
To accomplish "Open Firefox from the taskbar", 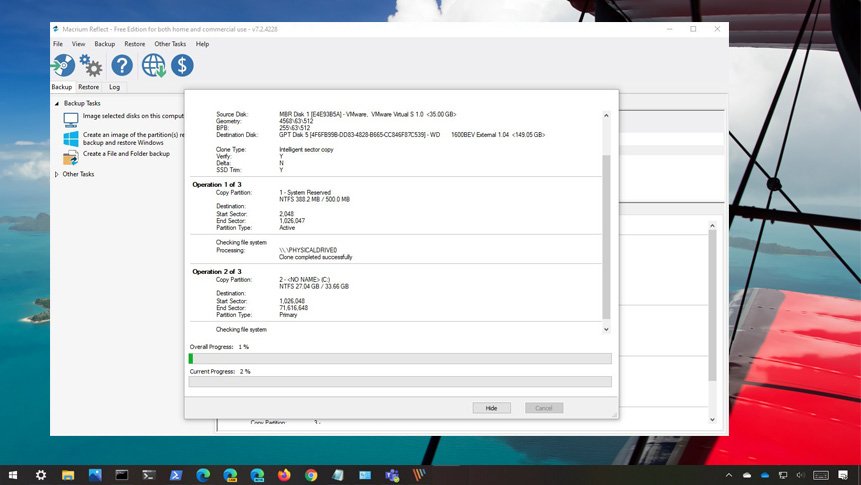I will (x=284, y=475).
